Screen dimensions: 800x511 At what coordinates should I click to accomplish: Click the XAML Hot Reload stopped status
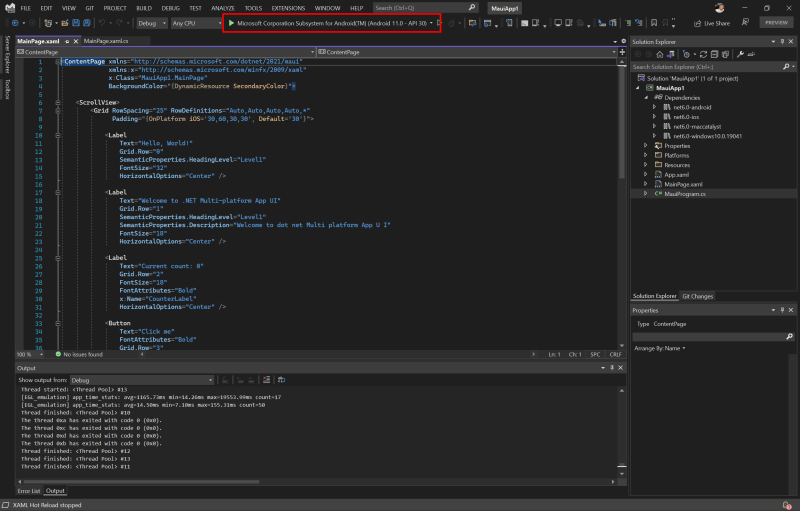tap(47, 505)
